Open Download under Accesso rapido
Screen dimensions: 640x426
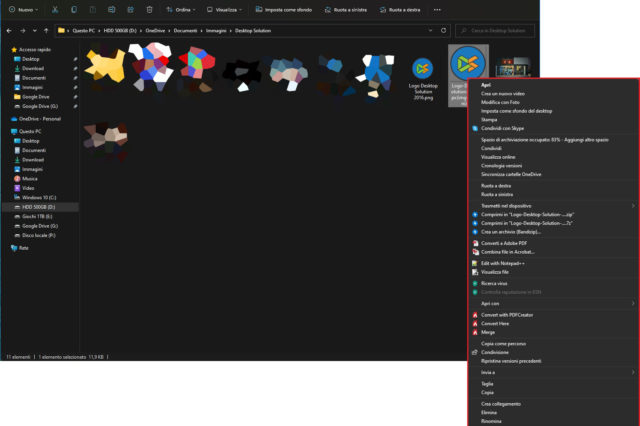click(29, 69)
